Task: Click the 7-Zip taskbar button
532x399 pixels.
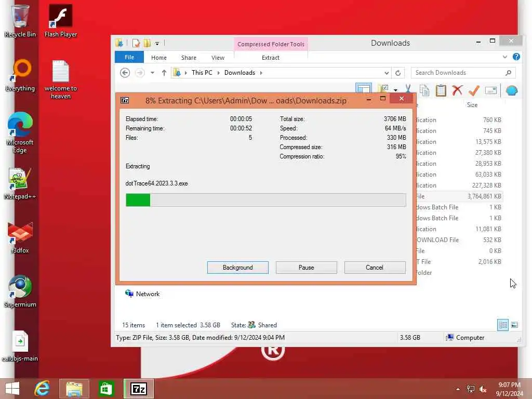Action: (x=138, y=389)
